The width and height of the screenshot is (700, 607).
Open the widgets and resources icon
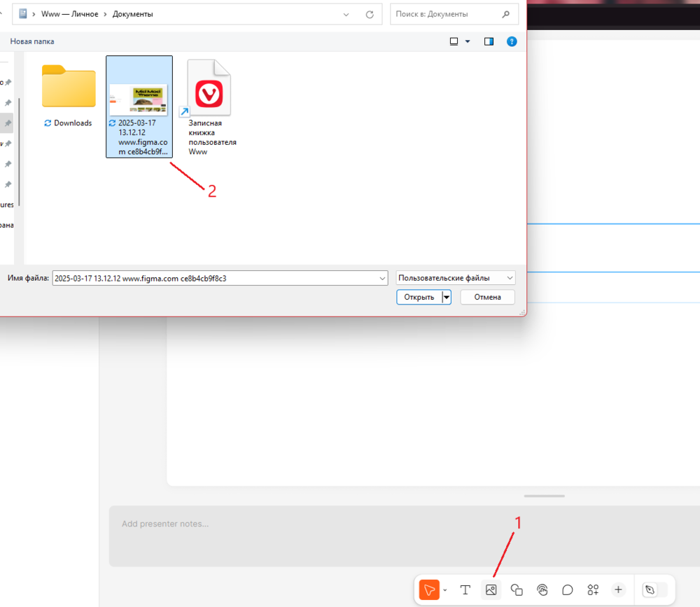[x=593, y=589]
